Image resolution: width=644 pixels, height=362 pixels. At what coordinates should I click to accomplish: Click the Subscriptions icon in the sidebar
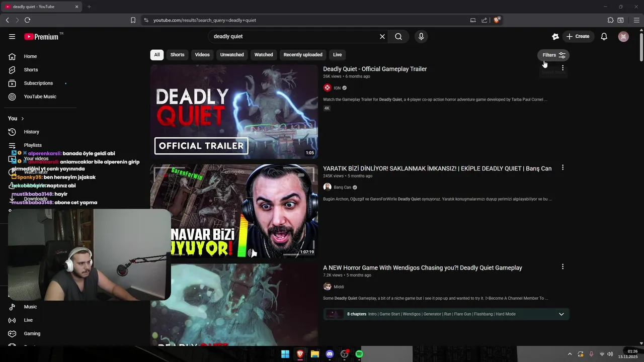pyautogui.click(x=12, y=83)
